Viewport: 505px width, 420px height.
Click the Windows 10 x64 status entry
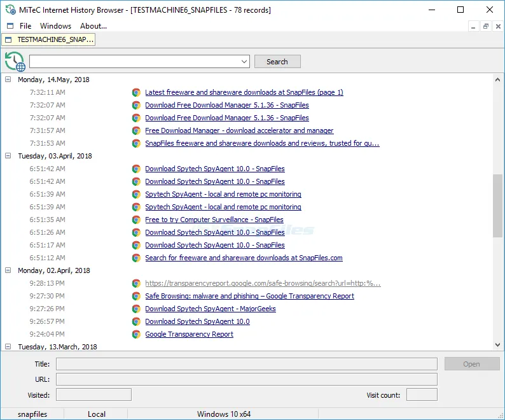pyautogui.click(x=223, y=414)
